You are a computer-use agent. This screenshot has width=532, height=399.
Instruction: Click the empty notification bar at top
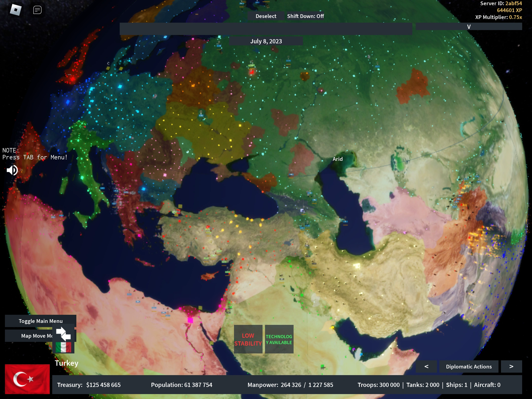(266, 29)
